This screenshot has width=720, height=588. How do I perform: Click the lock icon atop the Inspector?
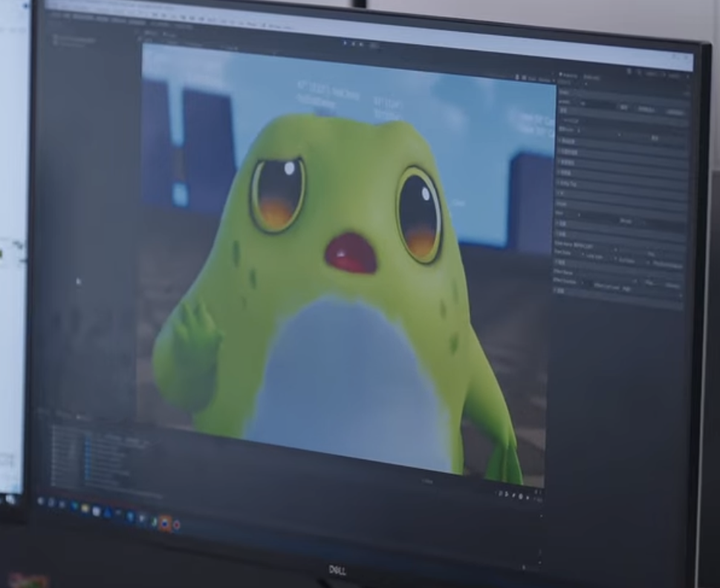tap(630, 71)
